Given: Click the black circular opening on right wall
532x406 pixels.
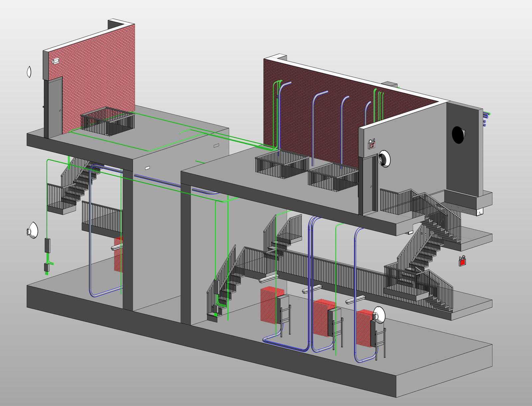Looking at the screenshot, I should click(x=458, y=135).
